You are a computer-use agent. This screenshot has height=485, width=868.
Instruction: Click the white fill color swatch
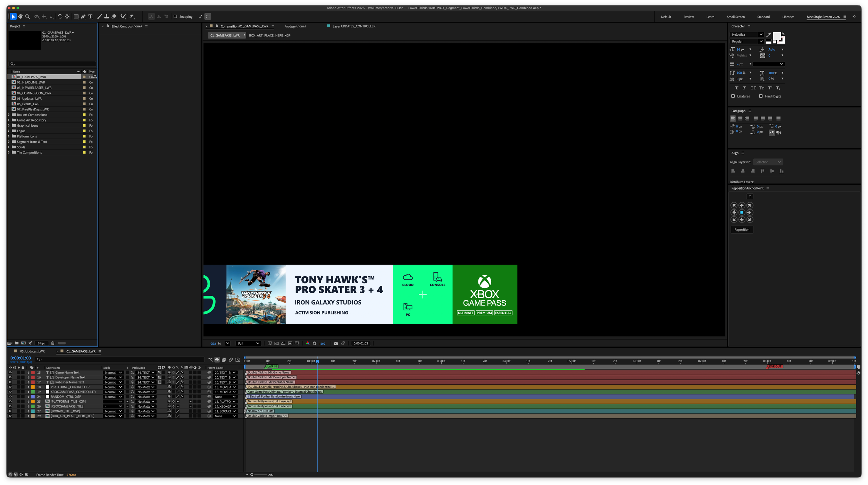click(x=777, y=36)
